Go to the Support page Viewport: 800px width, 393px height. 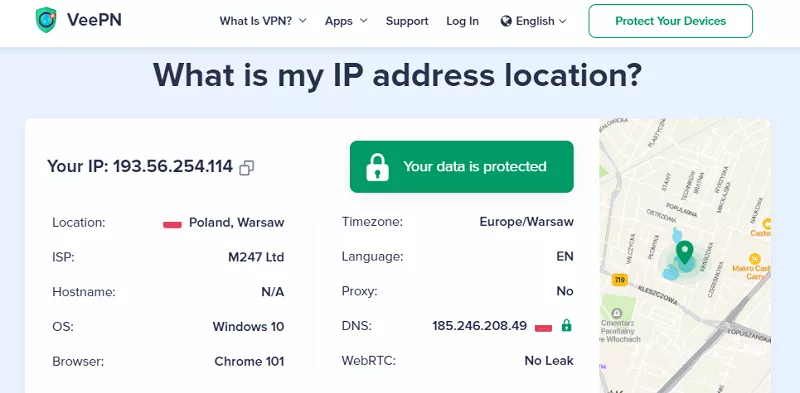(x=407, y=21)
